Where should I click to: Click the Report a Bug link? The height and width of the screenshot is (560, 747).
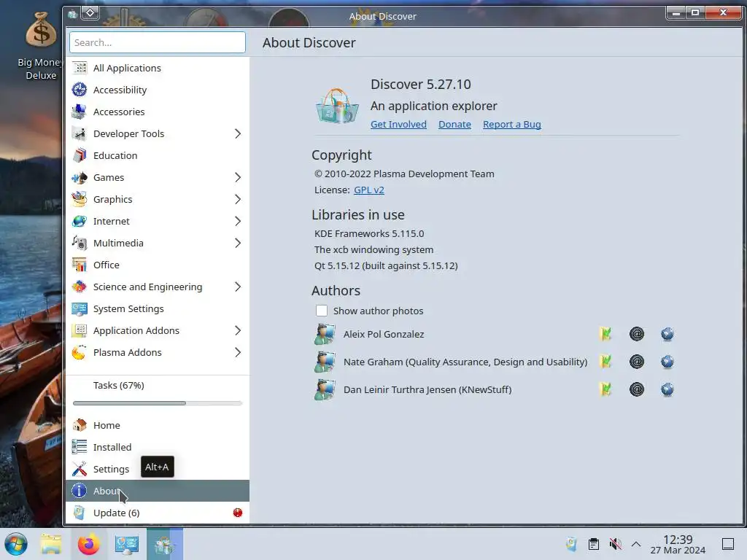tap(511, 124)
